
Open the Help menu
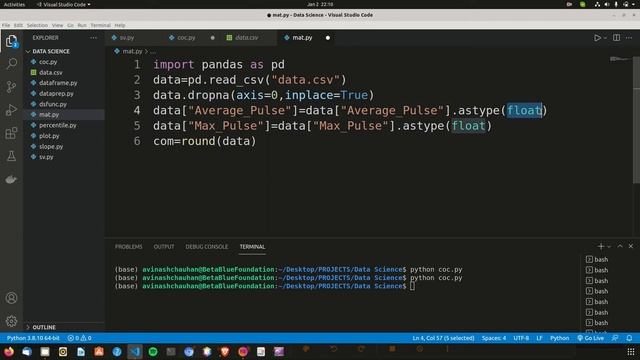pyautogui.click(x=120, y=25)
